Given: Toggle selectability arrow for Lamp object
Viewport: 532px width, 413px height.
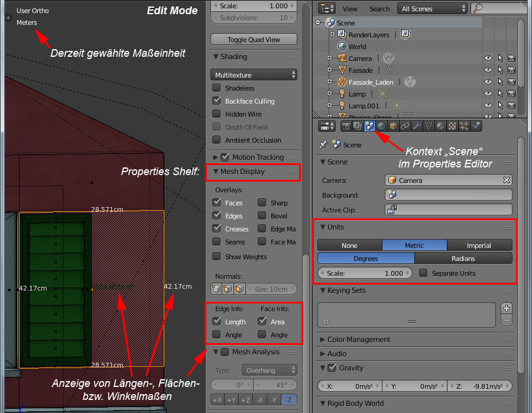Looking at the screenshot, I should [x=500, y=93].
